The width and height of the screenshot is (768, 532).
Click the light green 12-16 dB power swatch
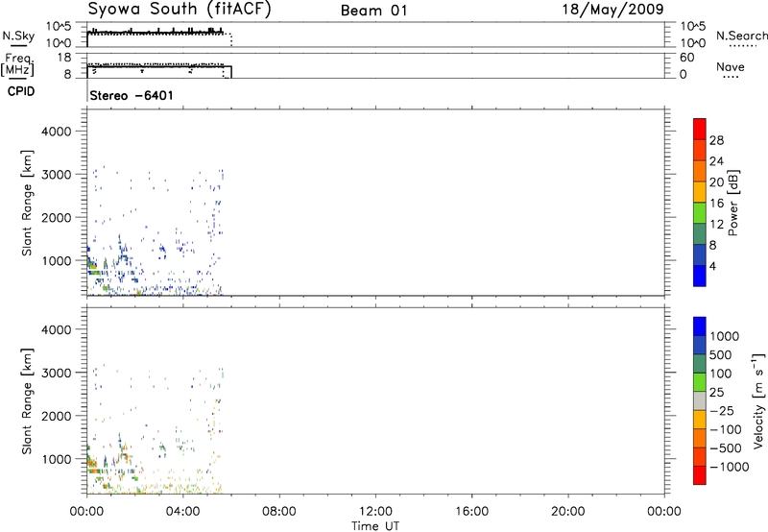(700, 213)
